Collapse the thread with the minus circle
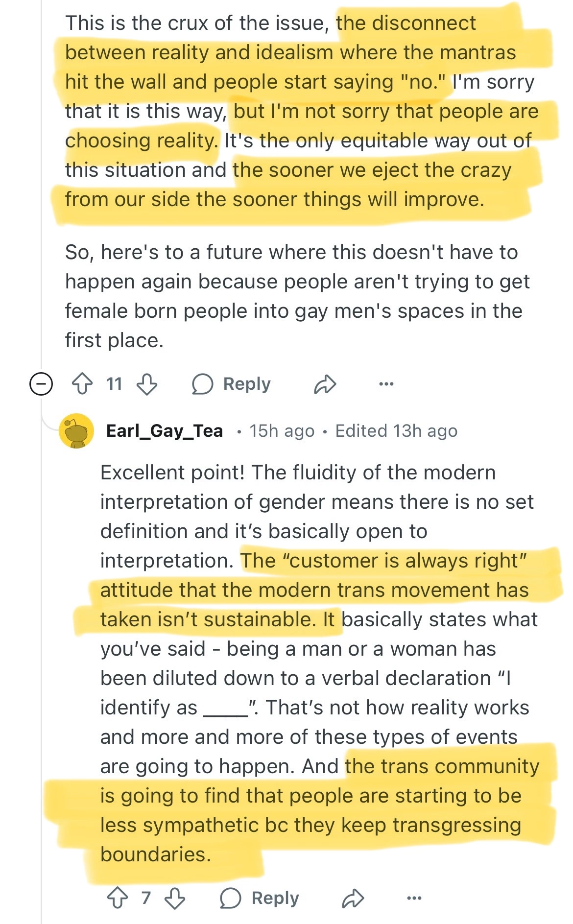The width and height of the screenshot is (573, 924). (41, 383)
